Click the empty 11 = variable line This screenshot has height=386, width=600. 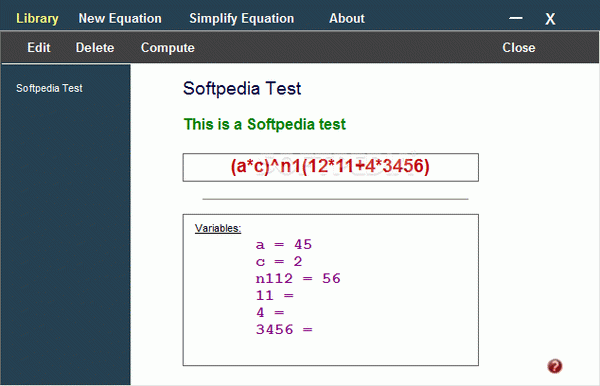point(275,295)
